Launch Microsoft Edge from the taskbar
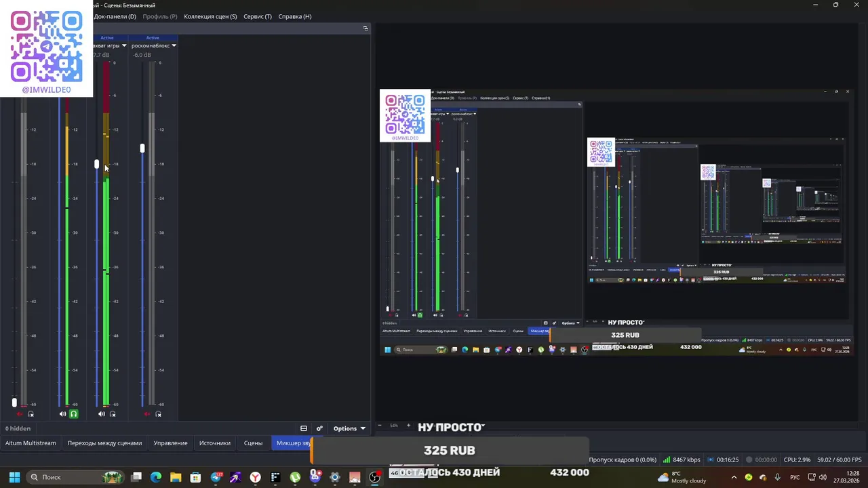The height and width of the screenshot is (488, 868). 156,477
